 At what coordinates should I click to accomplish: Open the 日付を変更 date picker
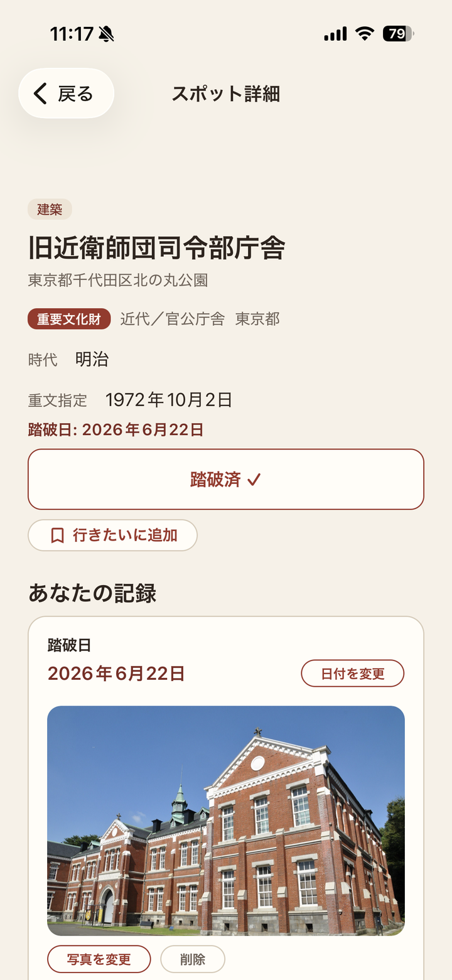coord(353,674)
